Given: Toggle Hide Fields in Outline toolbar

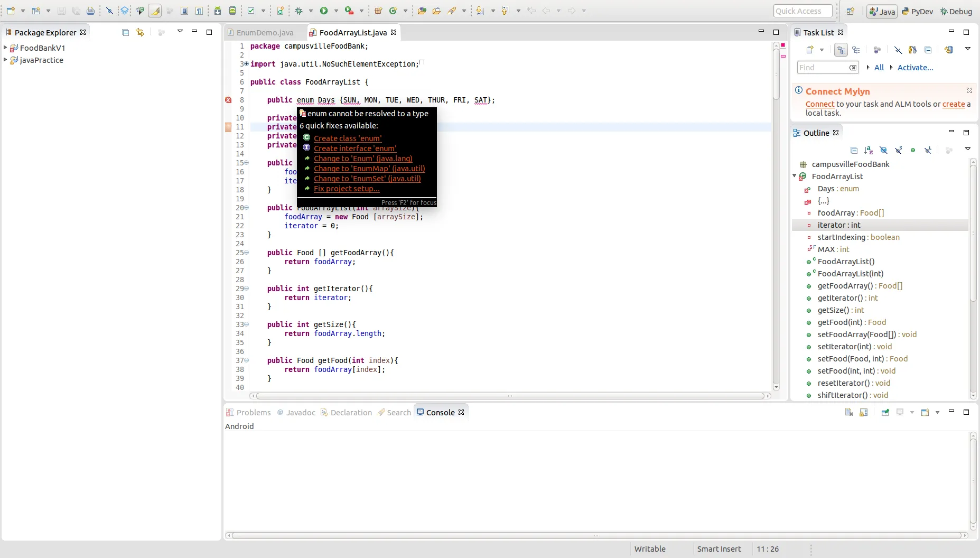Looking at the screenshot, I should [x=883, y=150].
